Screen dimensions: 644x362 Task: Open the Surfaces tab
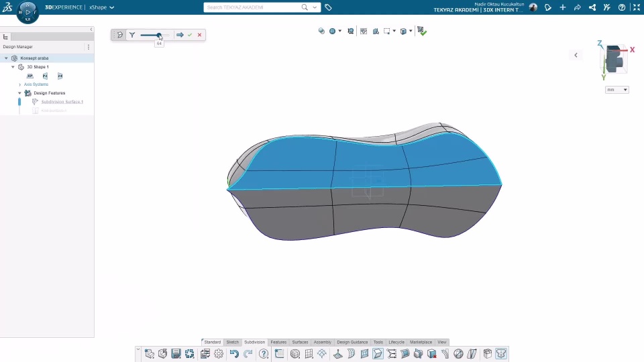point(300,343)
